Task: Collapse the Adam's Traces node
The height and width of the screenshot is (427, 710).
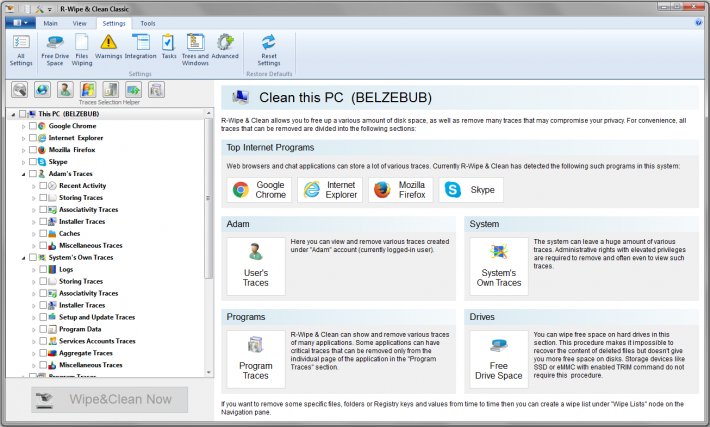Action: click(x=23, y=174)
